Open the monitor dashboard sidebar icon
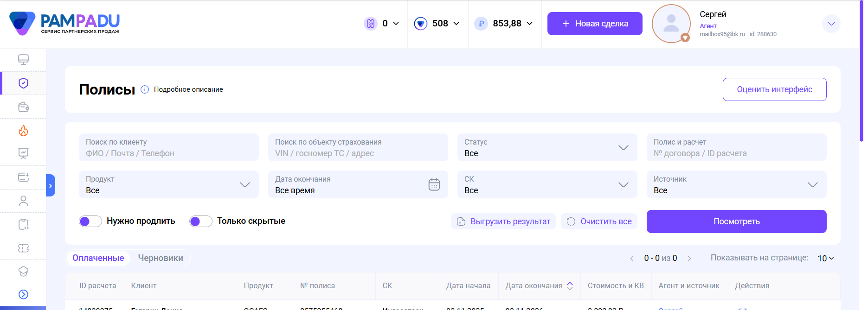 pyautogui.click(x=23, y=59)
